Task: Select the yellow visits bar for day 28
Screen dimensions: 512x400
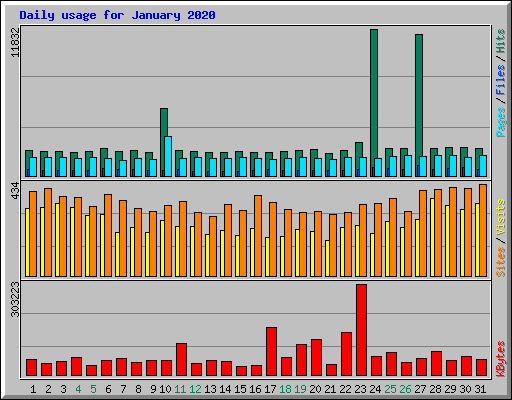Action: click(432, 237)
